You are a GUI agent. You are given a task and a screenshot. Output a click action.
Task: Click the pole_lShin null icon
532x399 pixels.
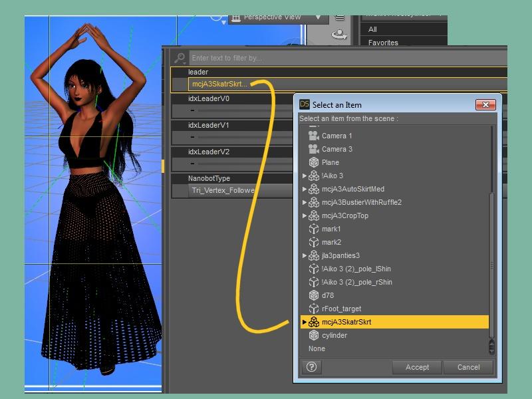click(x=313, y=269)
